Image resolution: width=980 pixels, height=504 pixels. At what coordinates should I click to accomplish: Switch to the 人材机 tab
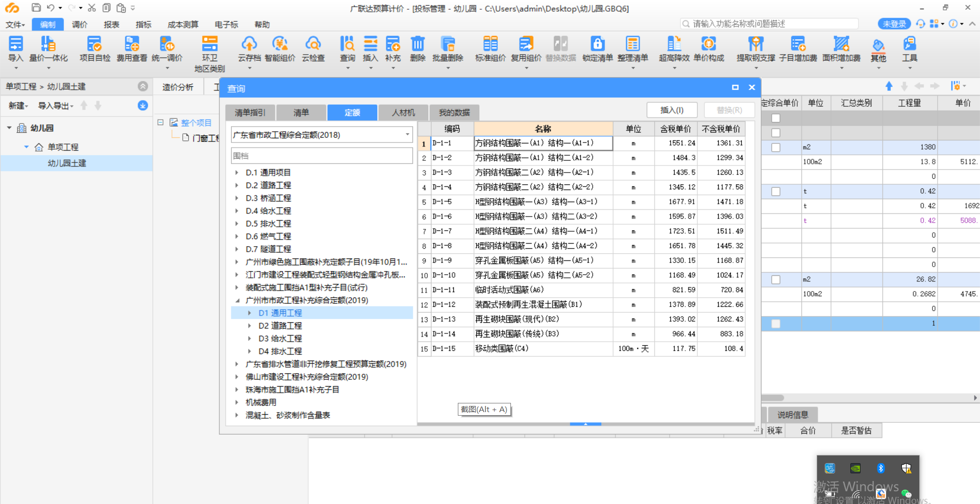tap(403, 112)
